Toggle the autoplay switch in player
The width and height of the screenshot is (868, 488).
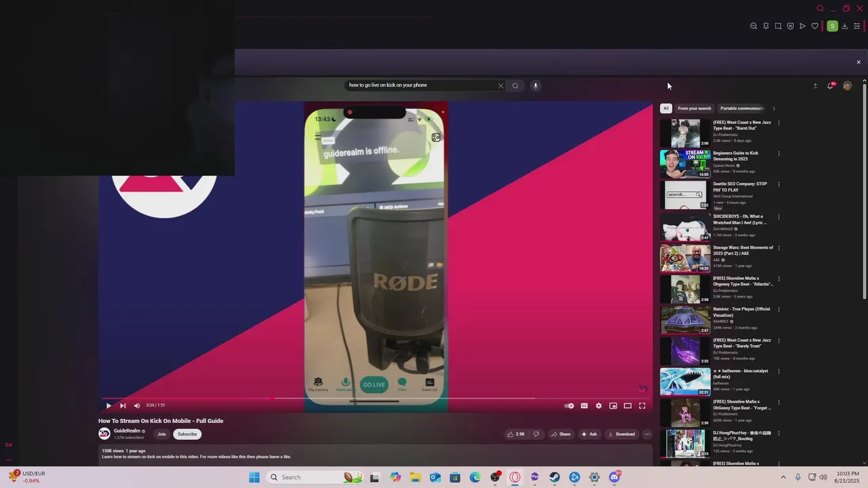pos(570,406)
